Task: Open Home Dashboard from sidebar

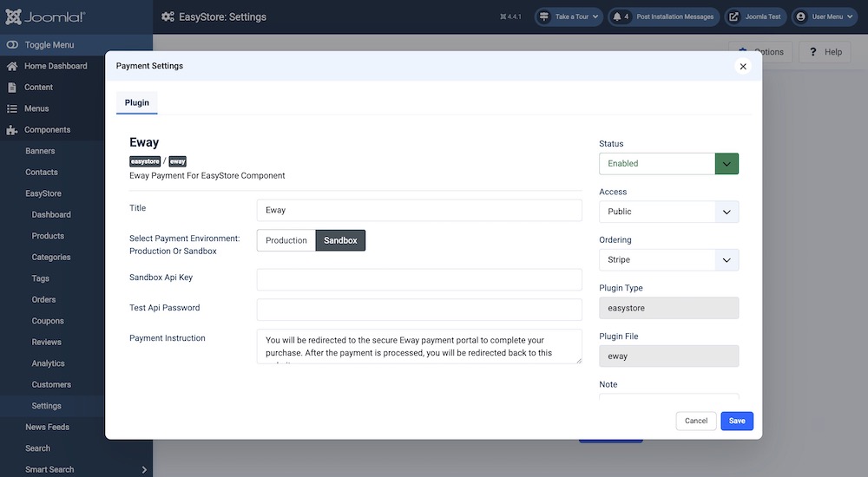Action: pyautogui.click(x=56, y=66)
